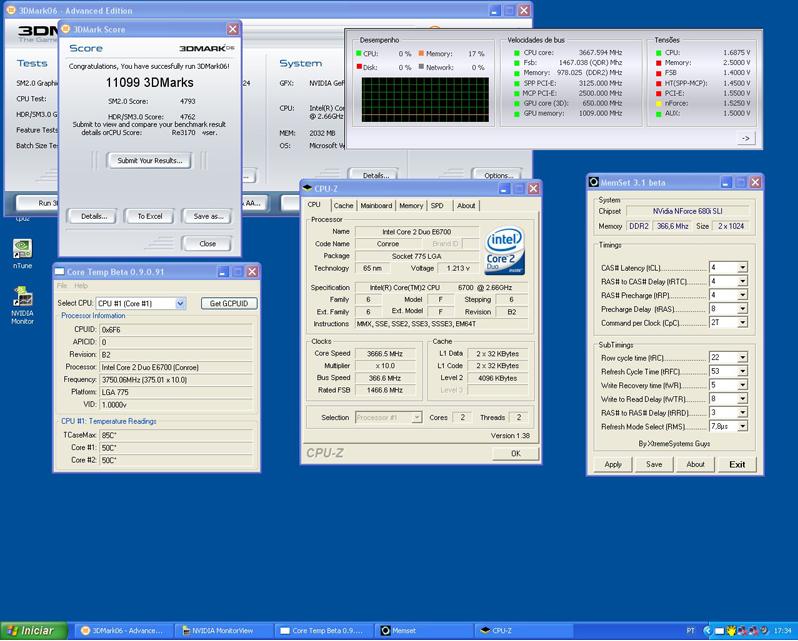The width and height of the screenshot is (798, 641).
Task: Expand RAS# to RAS# Delay (tRRD) dropdown
Action: coord(743,413)
